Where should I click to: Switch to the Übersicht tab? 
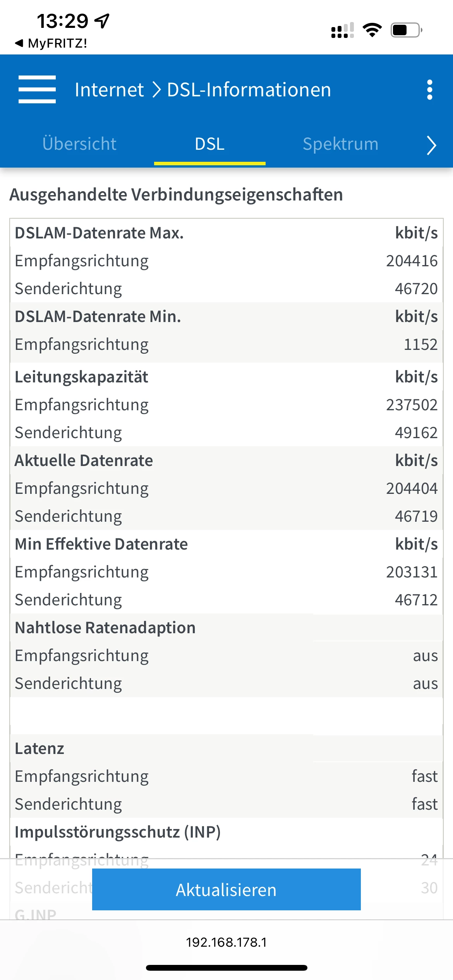click(x=79, y=144)
